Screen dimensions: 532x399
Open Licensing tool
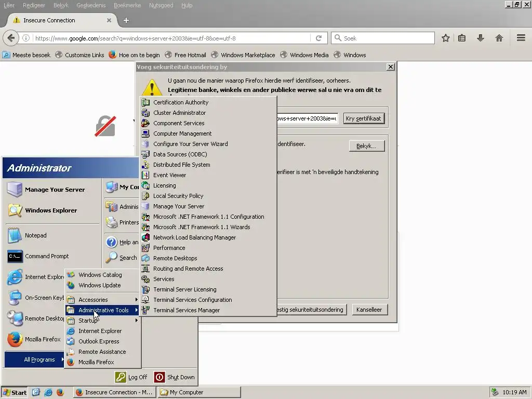pos(208,185)
